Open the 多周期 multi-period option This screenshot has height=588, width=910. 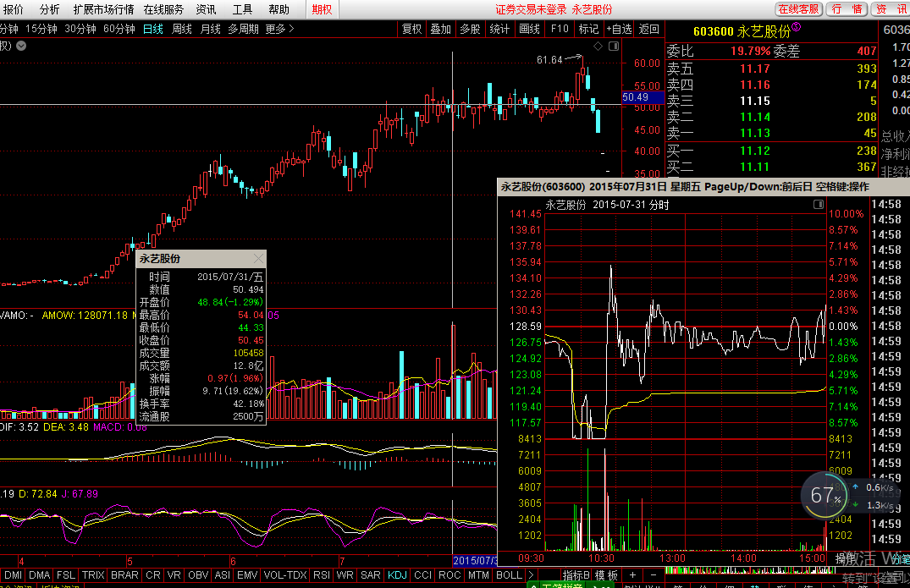point(242,29)
